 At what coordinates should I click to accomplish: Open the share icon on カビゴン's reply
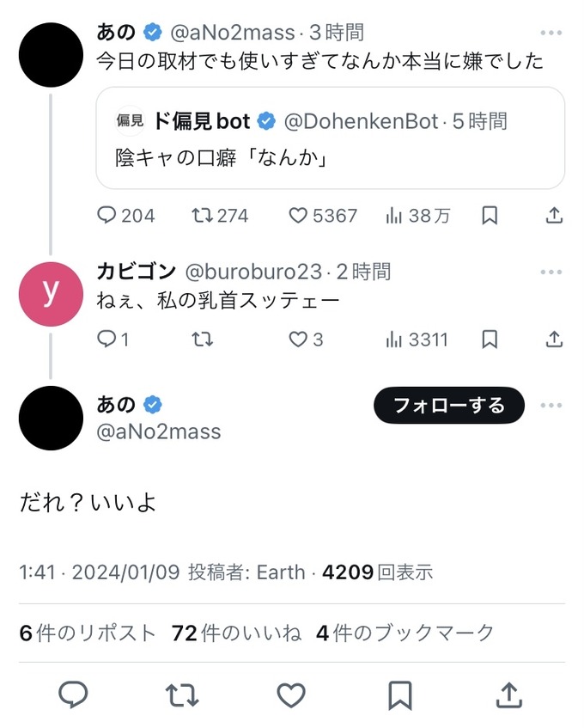(552, 340)
